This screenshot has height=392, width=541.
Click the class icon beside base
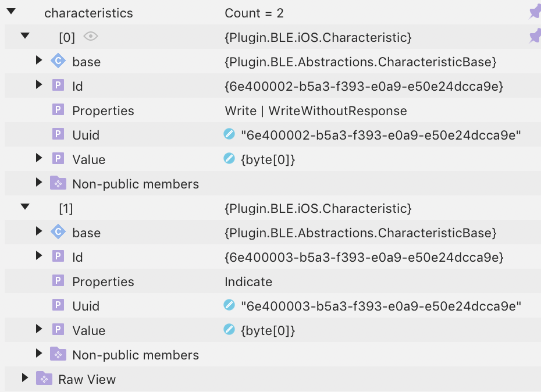58,61
